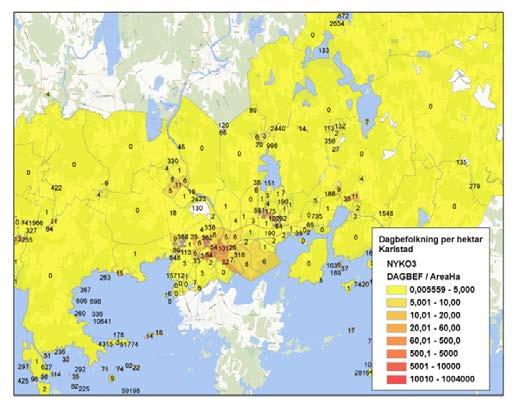Click the 60,01 - 500,0 legend swatch
This screenshot has width=520, height=412.
click(x=396, y=341)
